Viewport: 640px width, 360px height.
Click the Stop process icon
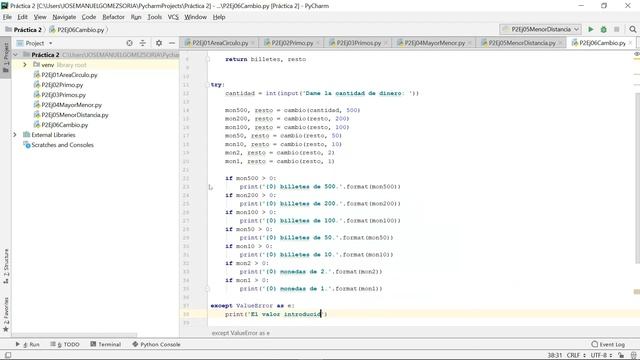[x=617, y=29]
